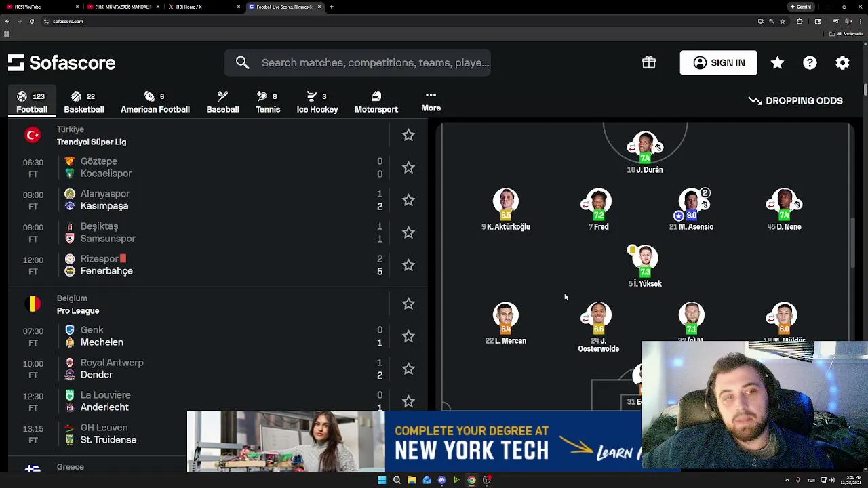868x488 pixels.
Task: Select the Tennis sport tab
Action: point(268,102)
